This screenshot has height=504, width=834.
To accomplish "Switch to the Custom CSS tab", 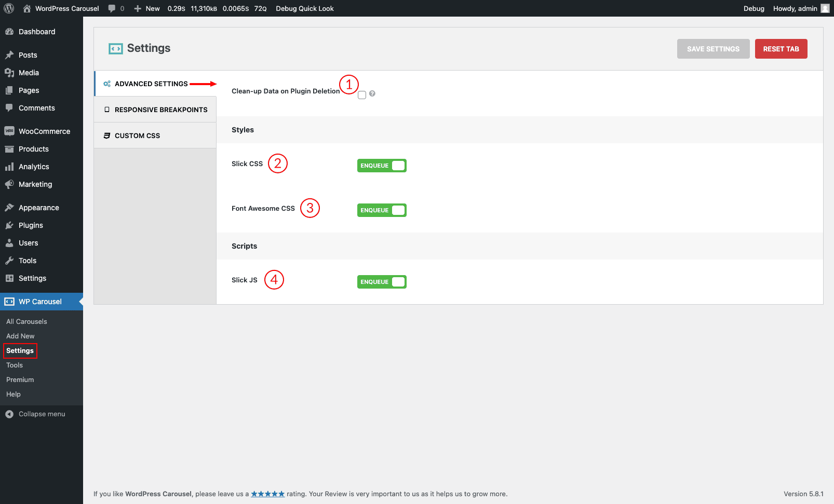I will pyautogui.click(x=137, y=135).
